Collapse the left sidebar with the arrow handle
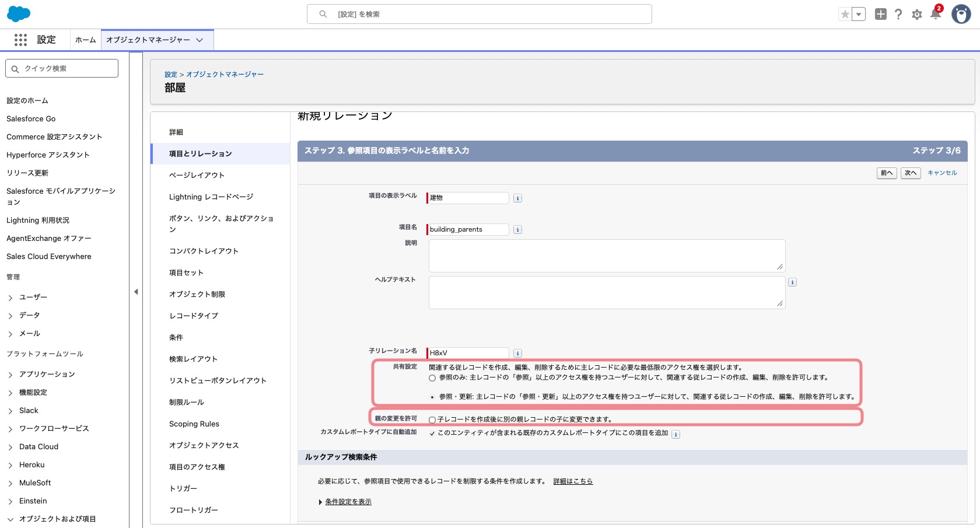Image resolution: width=980 pixels, height=528 pixels. pos(136,292)
